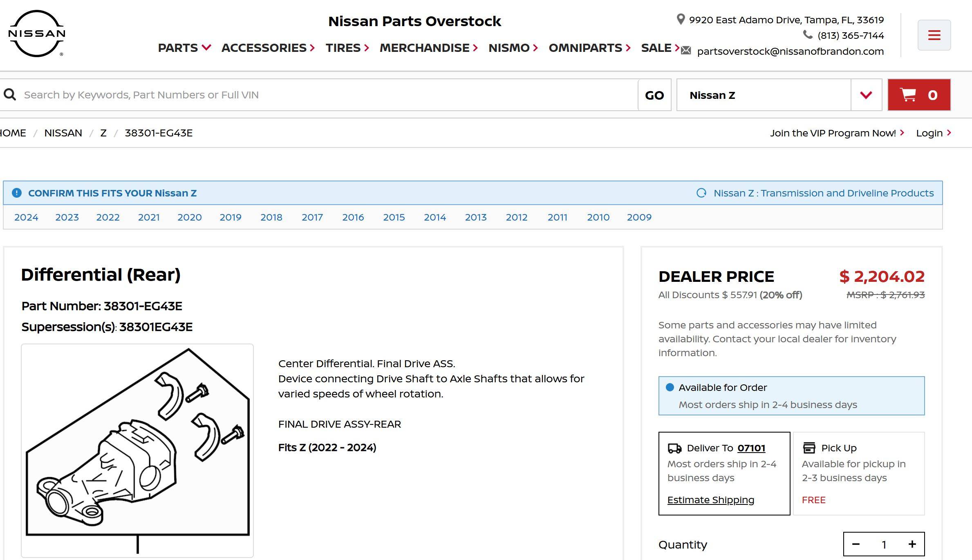Click the search magnifier icon
Screen dimensions: 972x560
(x=10, y=95)
